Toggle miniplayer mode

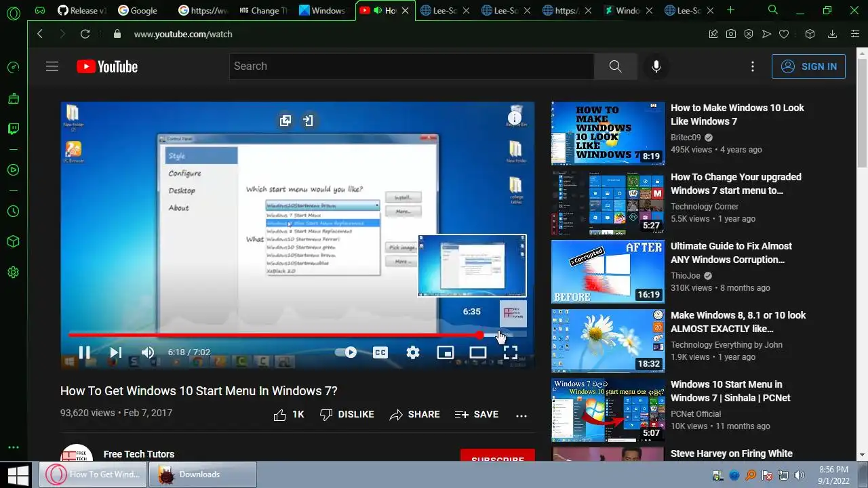point(445,352)
